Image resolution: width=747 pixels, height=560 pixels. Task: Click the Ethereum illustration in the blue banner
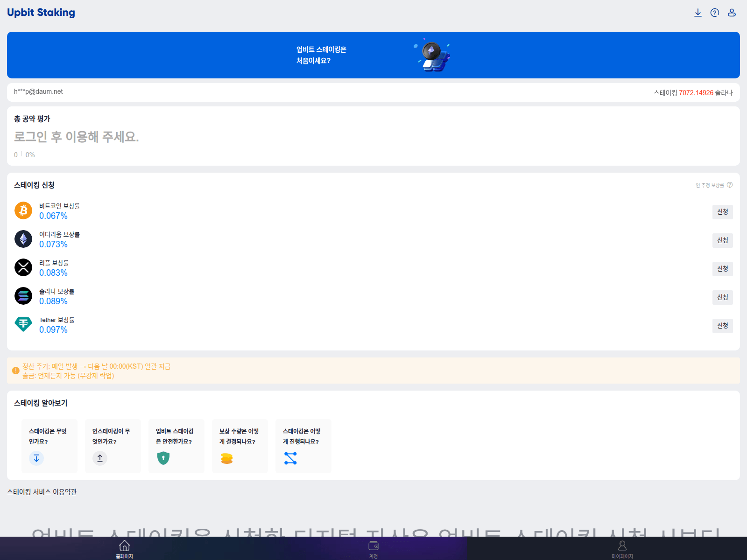(432, 55)
